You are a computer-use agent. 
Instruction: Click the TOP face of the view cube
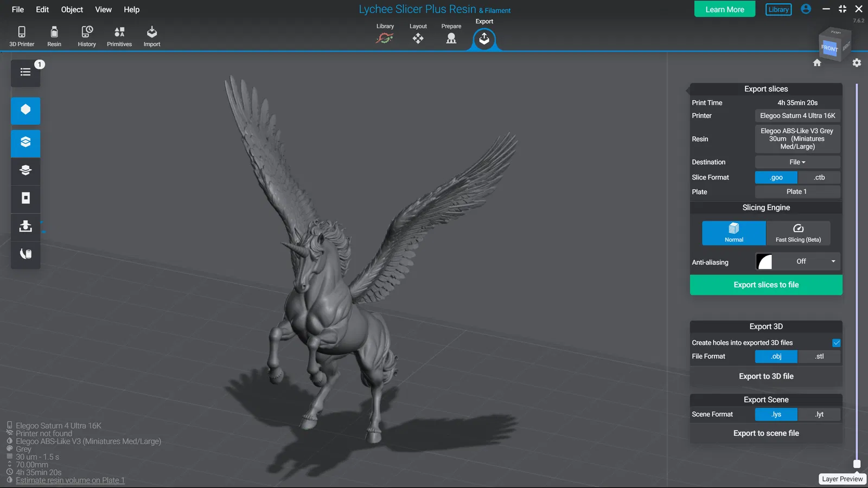835,33
